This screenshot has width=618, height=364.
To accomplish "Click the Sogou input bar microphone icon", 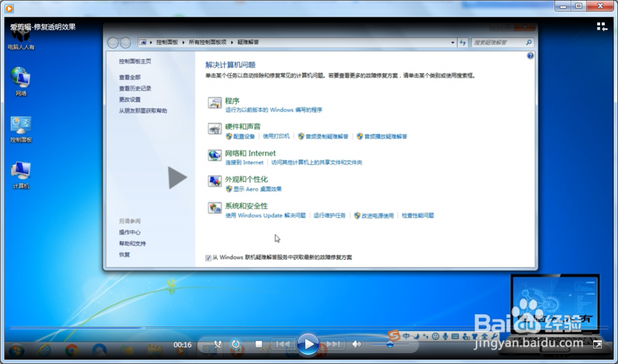I will tap(446, 336).
